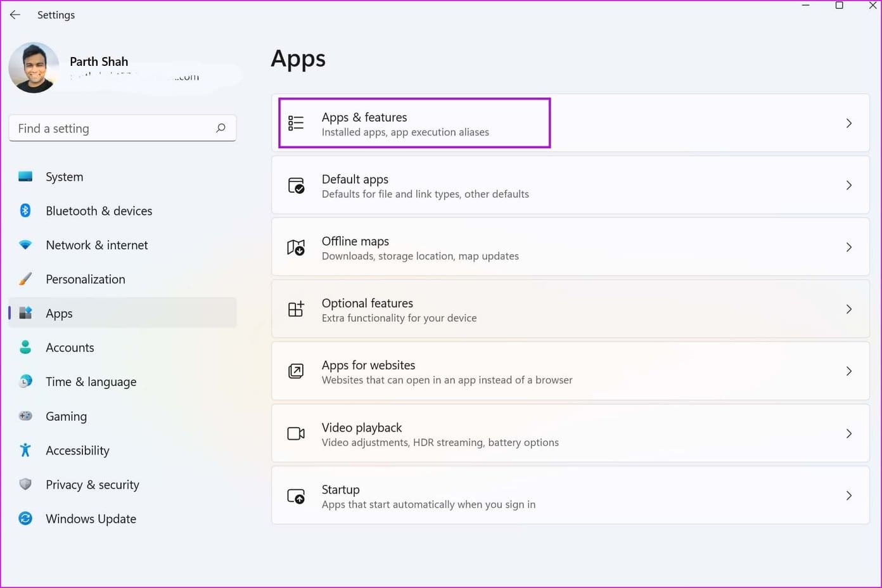The width and height of the screenshot is (882, 588).
Task: Select Windows Update label
Action: point(91,519)
